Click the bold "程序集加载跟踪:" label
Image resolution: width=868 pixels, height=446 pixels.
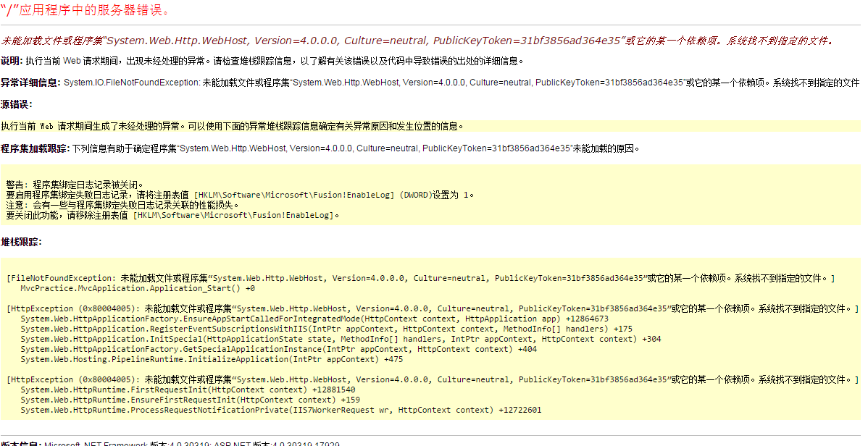tap(35, 148)
